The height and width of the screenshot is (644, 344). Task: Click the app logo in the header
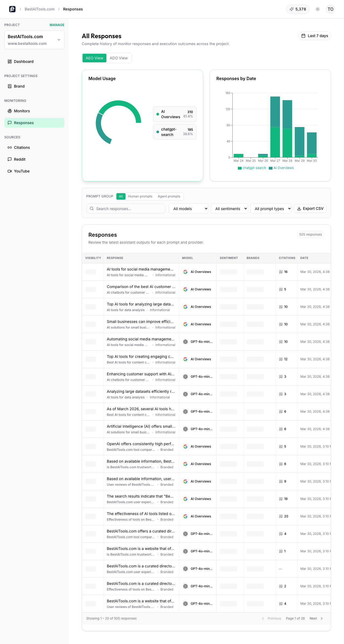click(x=12, y=9)
